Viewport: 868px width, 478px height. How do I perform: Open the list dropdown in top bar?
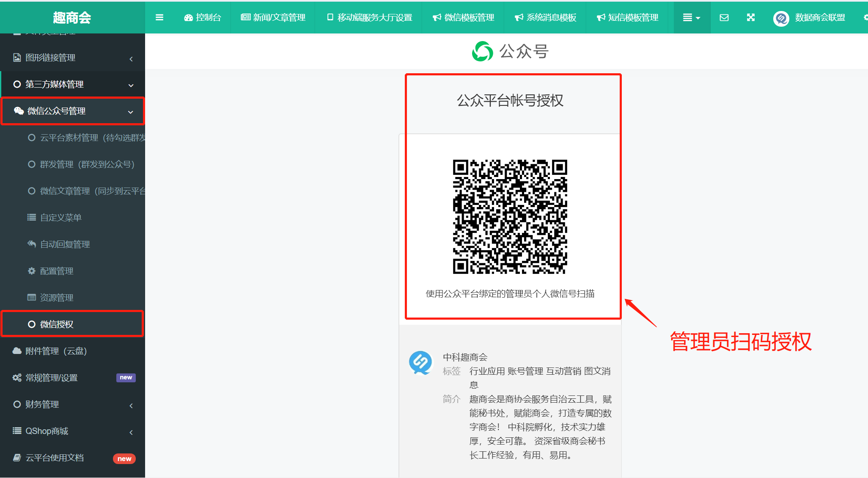pyautogui.click(x=691, y=17)
